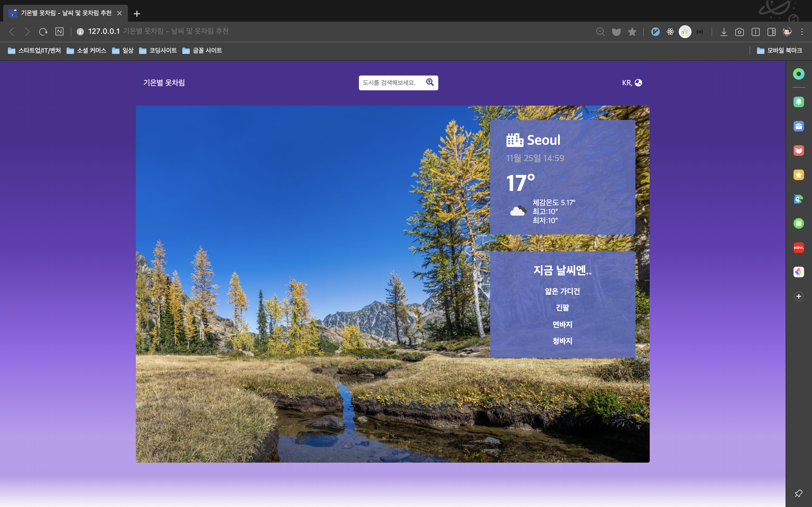Open the downloads arrow icon
Image resolution: width=812 pixels, height=507 pixels.
click(x=724, y=32)
